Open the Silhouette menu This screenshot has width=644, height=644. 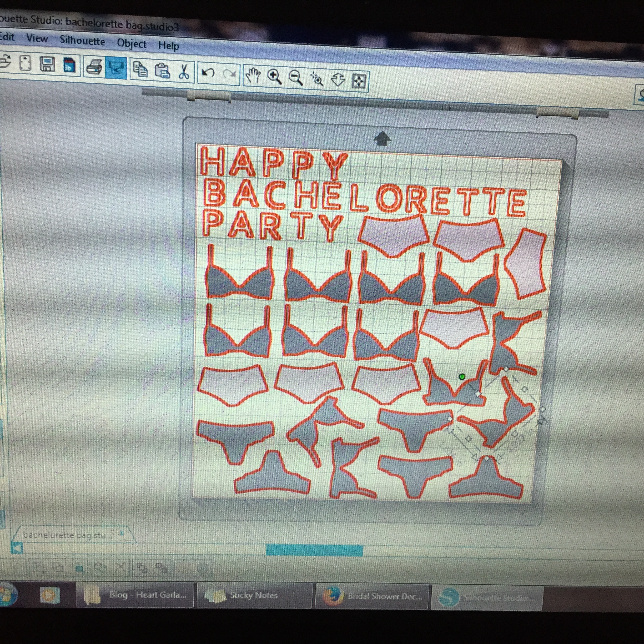[82, 41]
